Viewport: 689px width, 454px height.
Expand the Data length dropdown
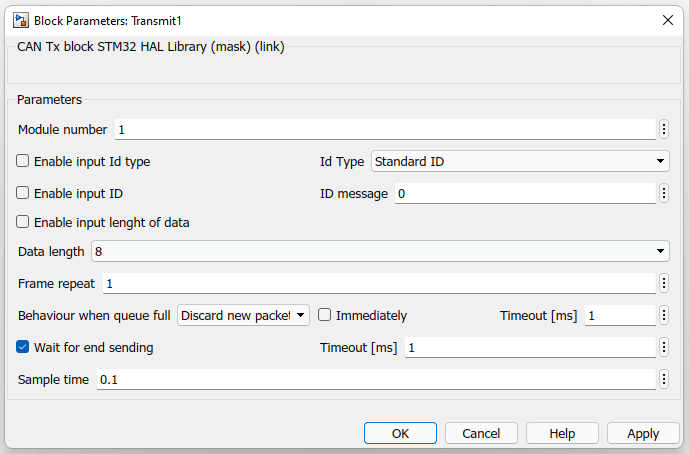coord(380,252)
